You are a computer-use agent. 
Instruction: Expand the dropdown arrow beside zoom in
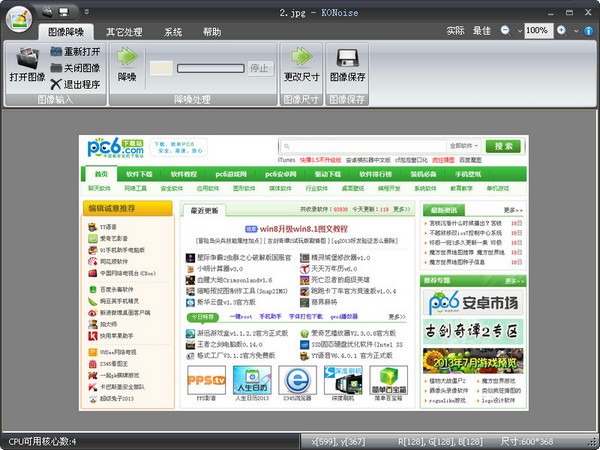click(576, 31)
